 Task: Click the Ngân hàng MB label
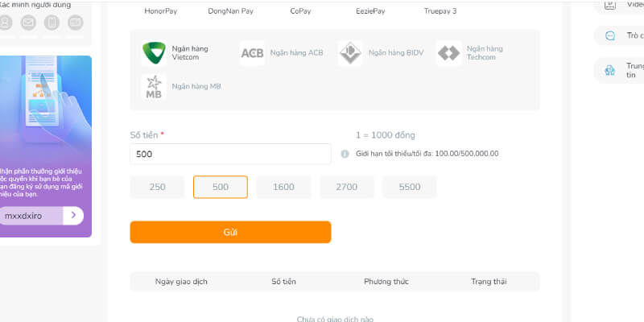196,87
